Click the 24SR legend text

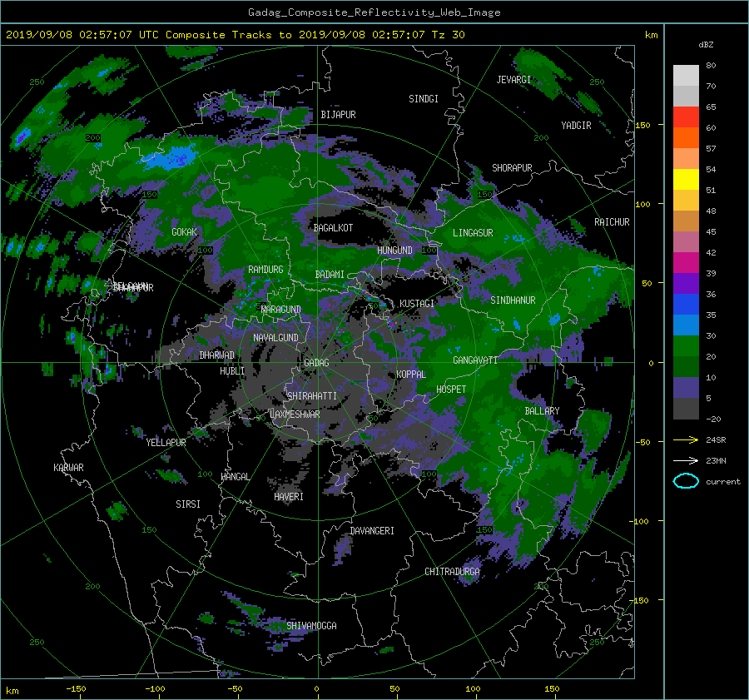pos(716,439)
